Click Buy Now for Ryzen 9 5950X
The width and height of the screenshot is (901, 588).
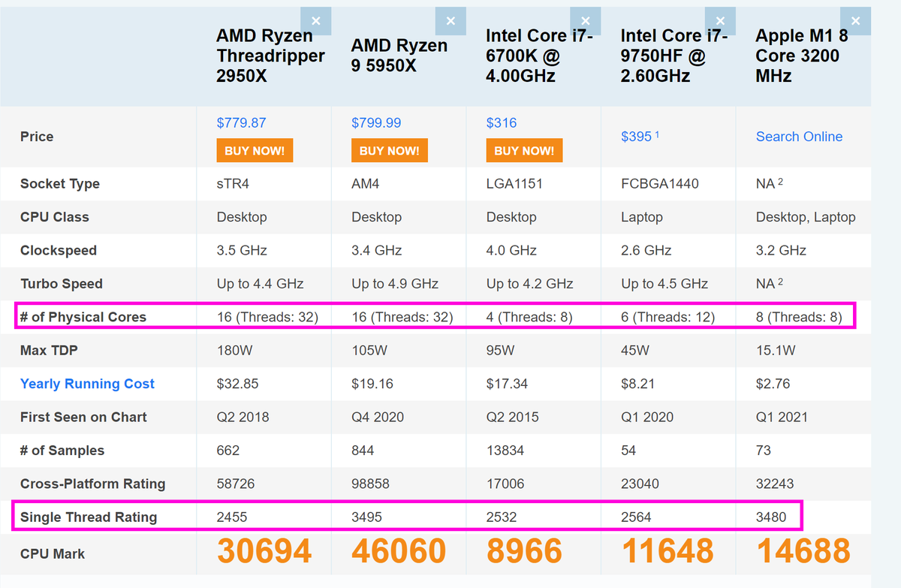[389, 150]
